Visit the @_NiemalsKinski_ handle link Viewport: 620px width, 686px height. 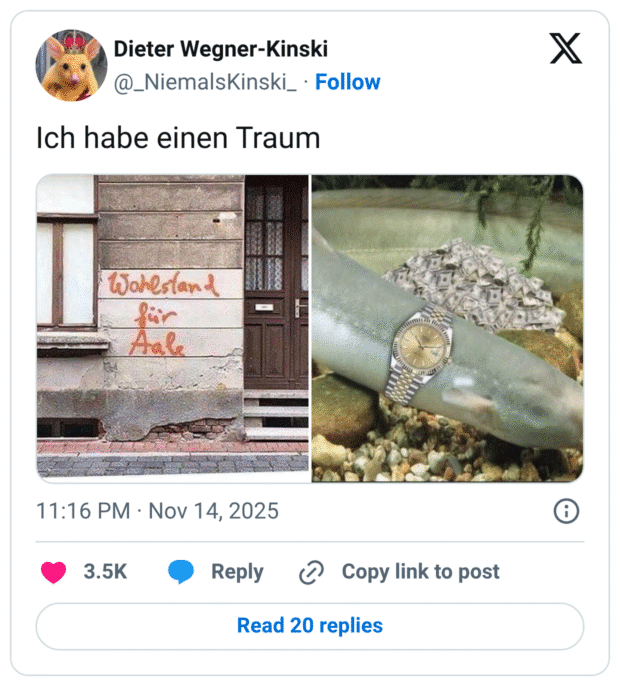tap(205, 82)
